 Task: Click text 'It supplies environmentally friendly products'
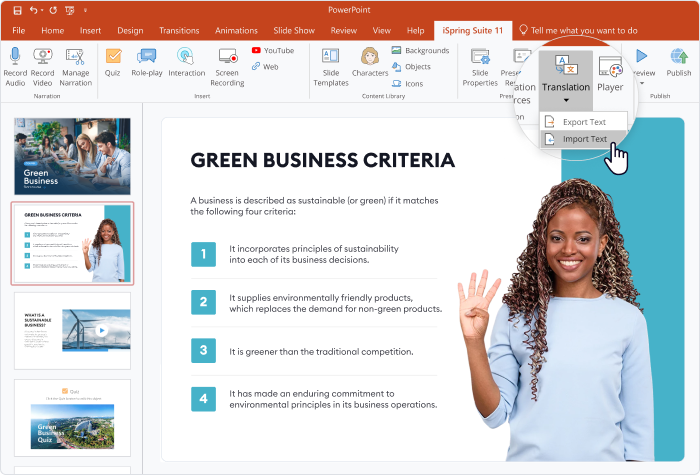[321, 298]
